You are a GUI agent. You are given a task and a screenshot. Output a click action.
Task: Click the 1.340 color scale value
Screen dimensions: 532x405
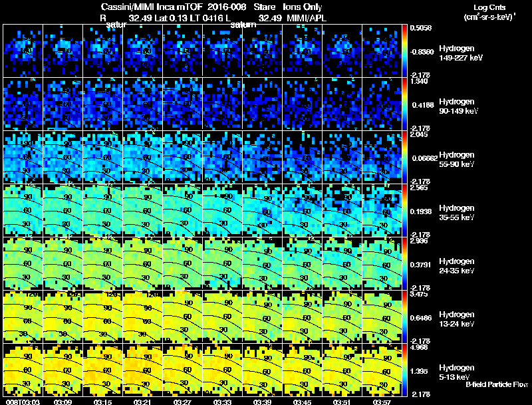click(x=419, y=81)
